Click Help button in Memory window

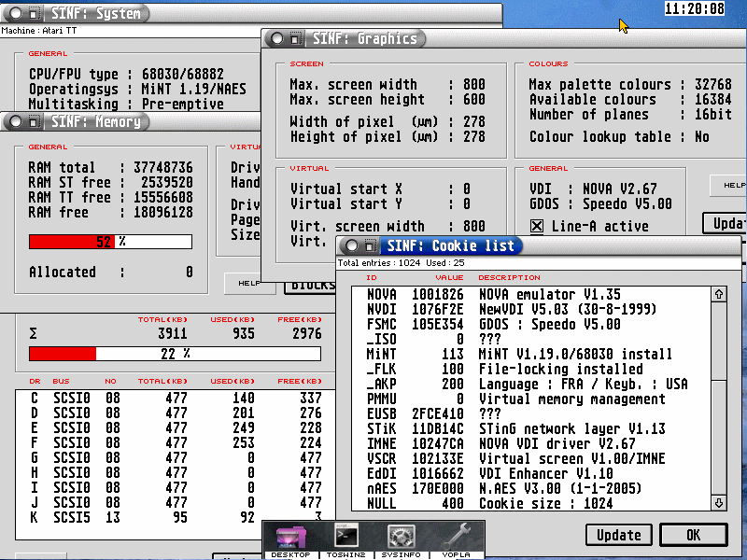[249, 284]
